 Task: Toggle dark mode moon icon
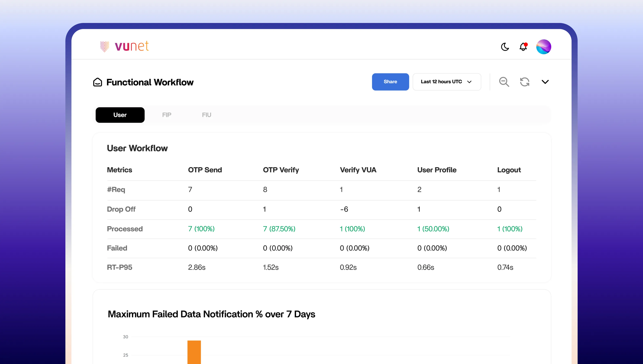pyautogui.click(x=505, y=47)
